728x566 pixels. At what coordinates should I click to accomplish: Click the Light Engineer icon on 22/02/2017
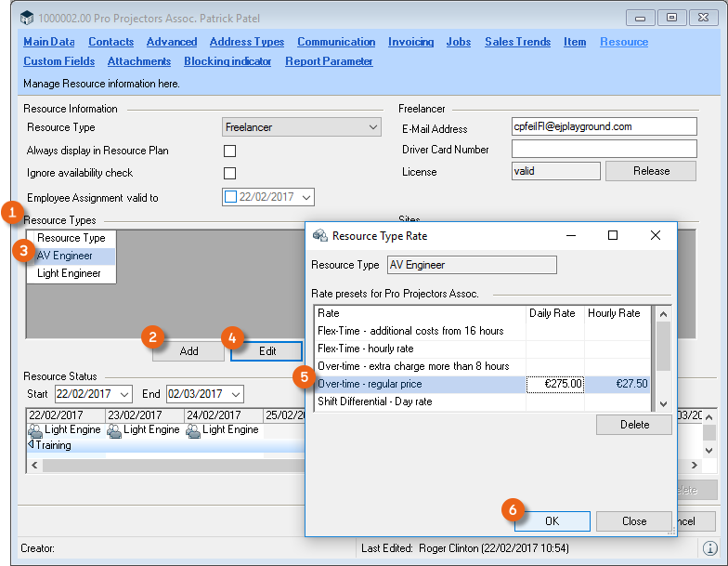coord(35,430)
